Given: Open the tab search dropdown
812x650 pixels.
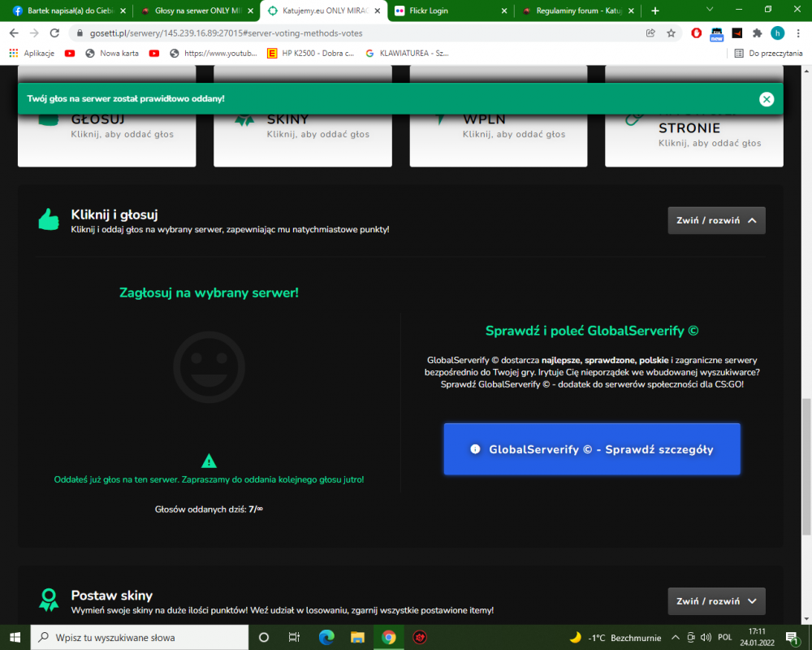Looking at the screenshot, I should [710, 9].
